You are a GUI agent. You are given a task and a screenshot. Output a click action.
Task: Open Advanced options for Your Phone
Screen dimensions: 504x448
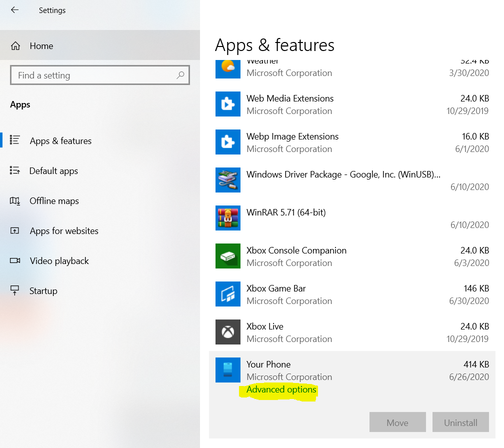point(281,389)
